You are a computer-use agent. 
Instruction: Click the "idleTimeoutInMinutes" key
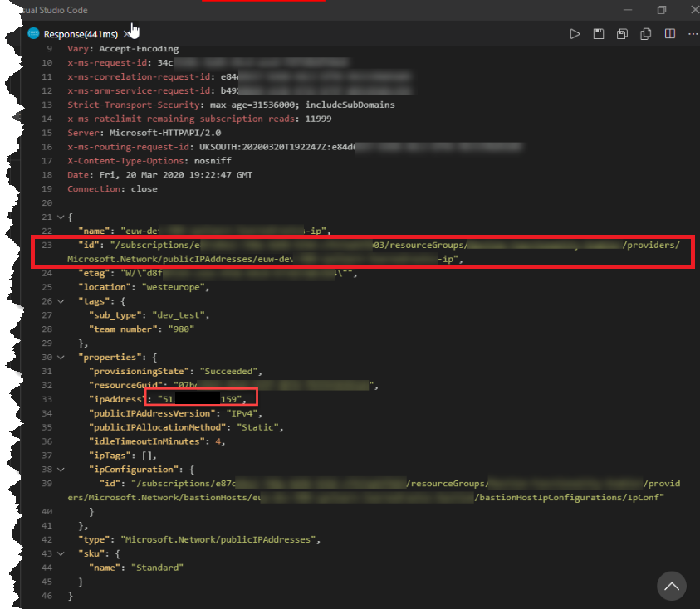coord(147,441)
